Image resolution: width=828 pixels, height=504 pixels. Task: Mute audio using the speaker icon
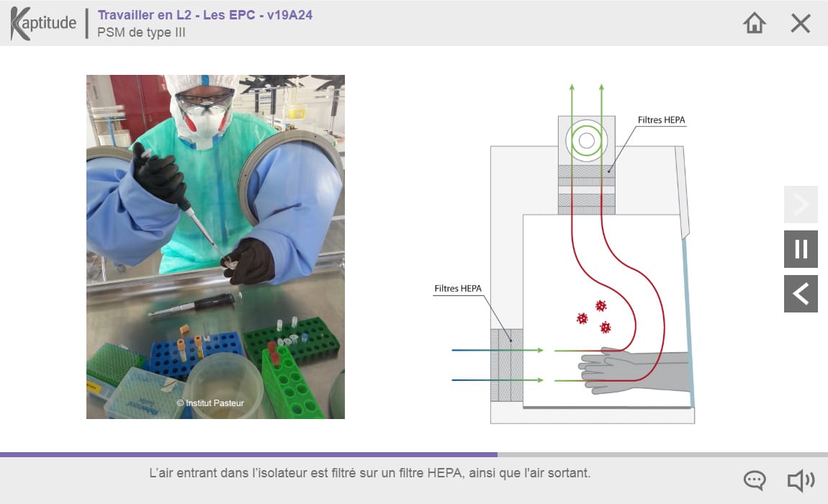pyautogui.click(x=800, y=480)
